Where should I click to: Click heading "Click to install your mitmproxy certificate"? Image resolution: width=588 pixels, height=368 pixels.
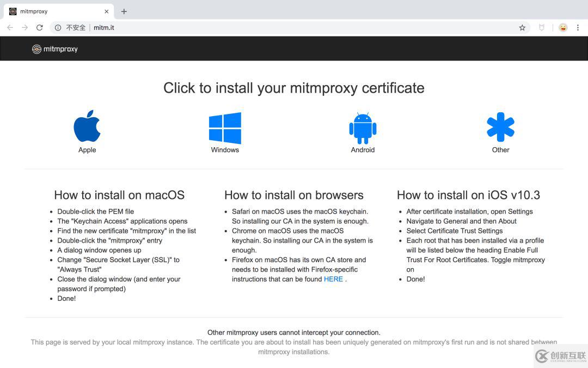pos(294,88)
